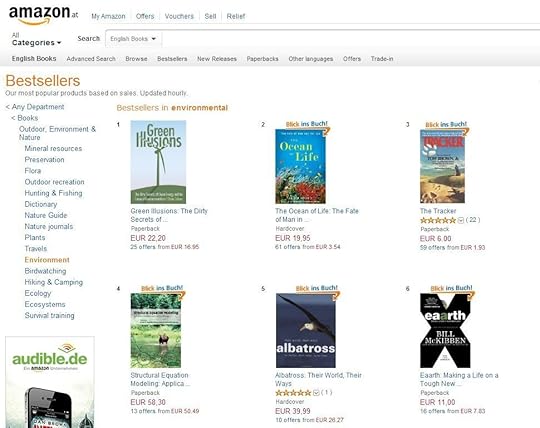Screen dimensions: 540x428
Task: Go back to Any Department
Action: (35, 107)
